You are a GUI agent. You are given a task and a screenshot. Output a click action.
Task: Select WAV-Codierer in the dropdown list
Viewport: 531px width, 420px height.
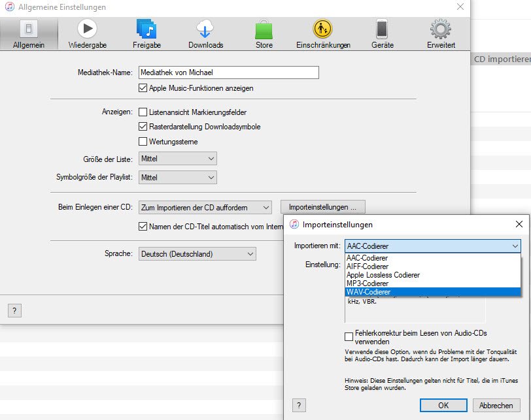click(x=433, y=292)
